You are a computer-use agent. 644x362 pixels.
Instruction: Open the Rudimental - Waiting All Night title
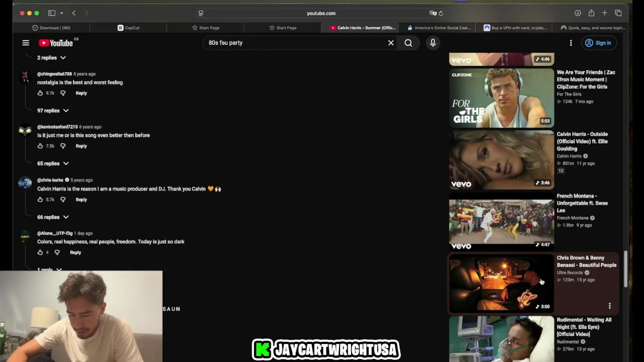pyautogui.click(x=584, y=327)
